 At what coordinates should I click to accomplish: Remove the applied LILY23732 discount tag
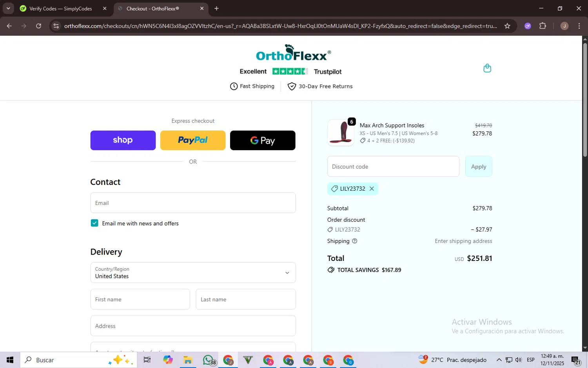[372, 189]
